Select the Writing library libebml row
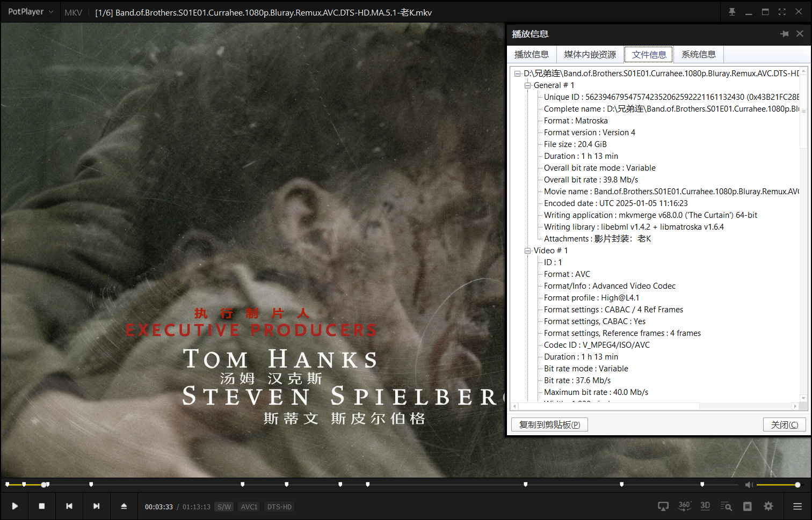This screenshot has height=520, width=812. click(634, 227)
